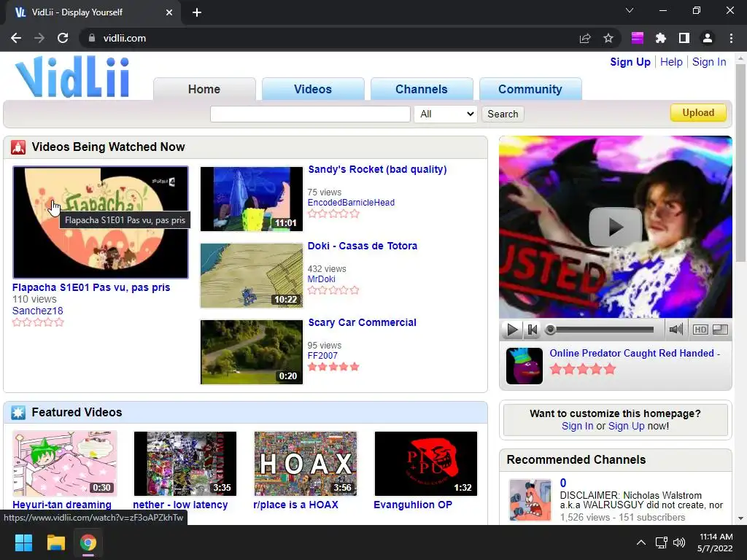Screen dimensions: 747x560
Task: Switch to the Home tab
Action: [204, 89]
